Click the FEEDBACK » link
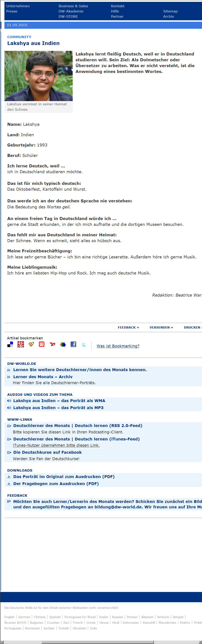Screen dimensions: 202x644 click(128, 327)
